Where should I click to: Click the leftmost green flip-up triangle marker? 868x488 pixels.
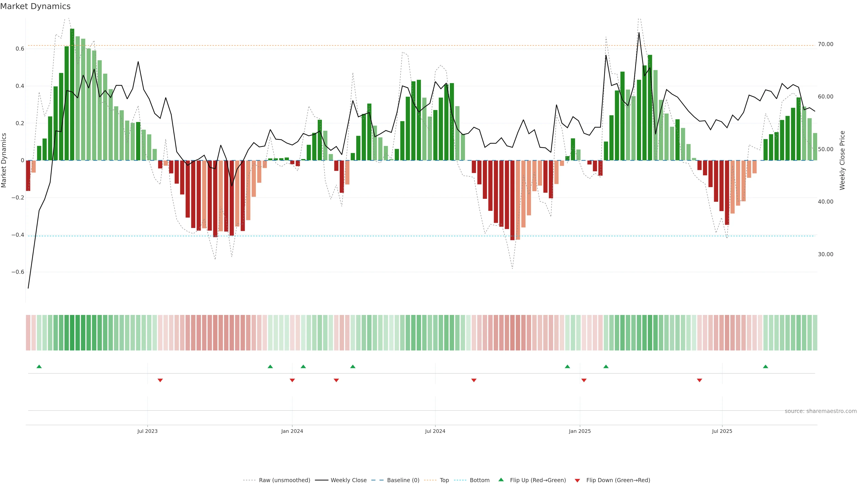coord(39,366)
